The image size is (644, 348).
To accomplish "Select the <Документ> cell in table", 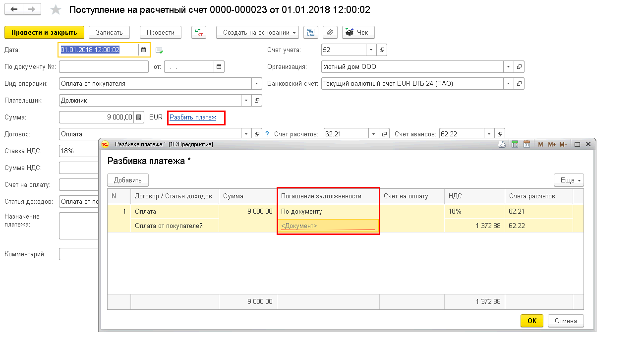I will 328,226.
